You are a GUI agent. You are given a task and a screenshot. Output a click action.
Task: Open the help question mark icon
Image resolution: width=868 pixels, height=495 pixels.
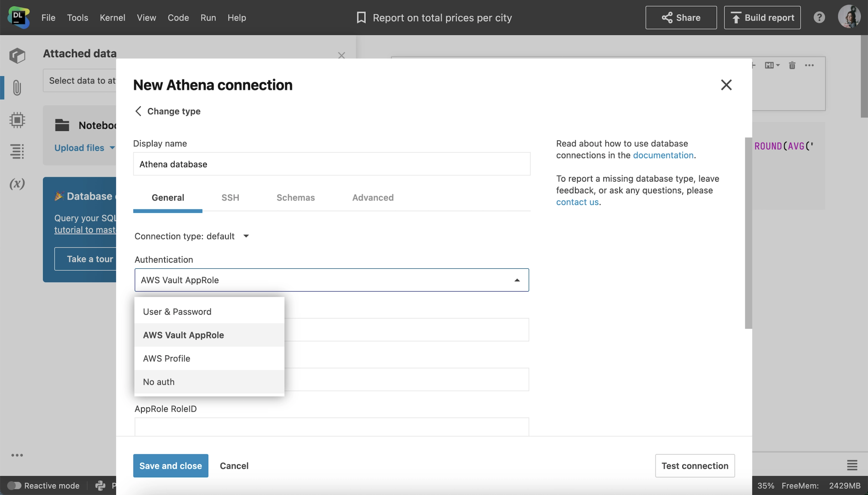click(x=819, y=17)
